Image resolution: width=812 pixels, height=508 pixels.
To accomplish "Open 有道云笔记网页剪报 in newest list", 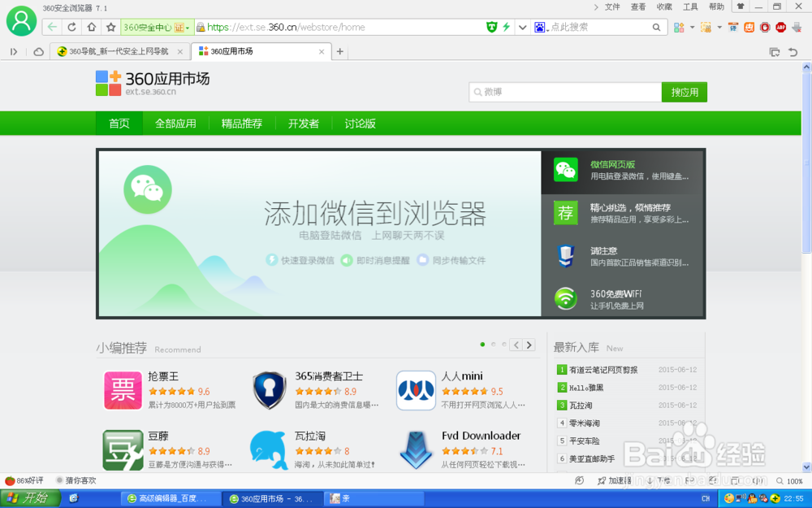I will [603, 370].
